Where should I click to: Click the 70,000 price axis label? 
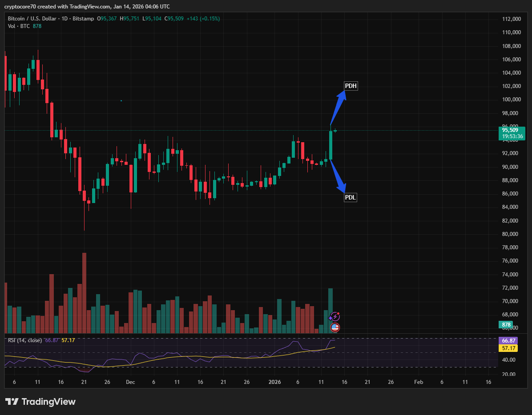(510, 301)
